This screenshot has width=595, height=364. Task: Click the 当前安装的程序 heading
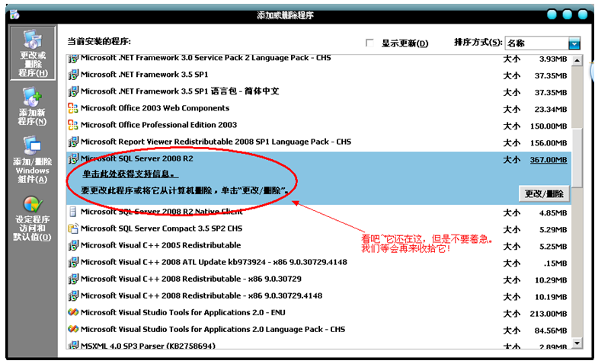[x=99, y=41]
